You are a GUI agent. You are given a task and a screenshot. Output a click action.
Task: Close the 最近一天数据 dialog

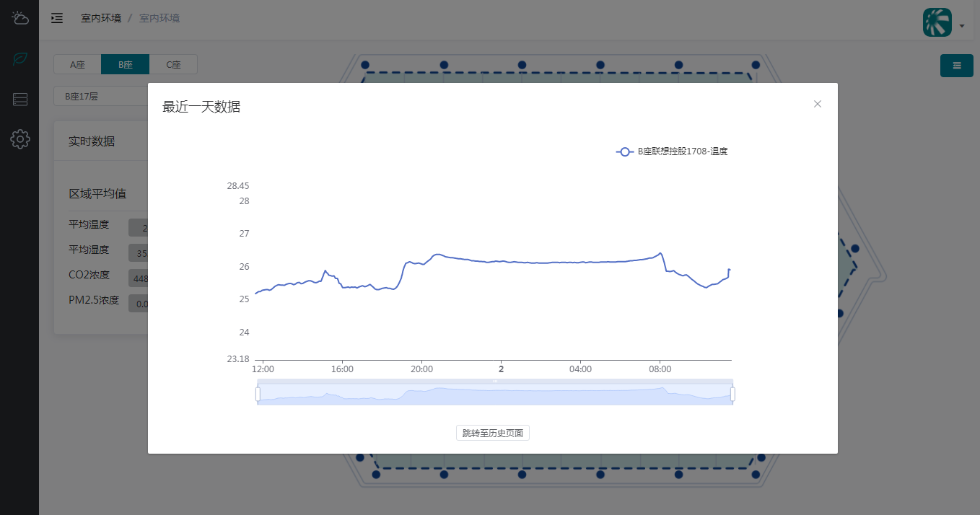tap(817, 104)
